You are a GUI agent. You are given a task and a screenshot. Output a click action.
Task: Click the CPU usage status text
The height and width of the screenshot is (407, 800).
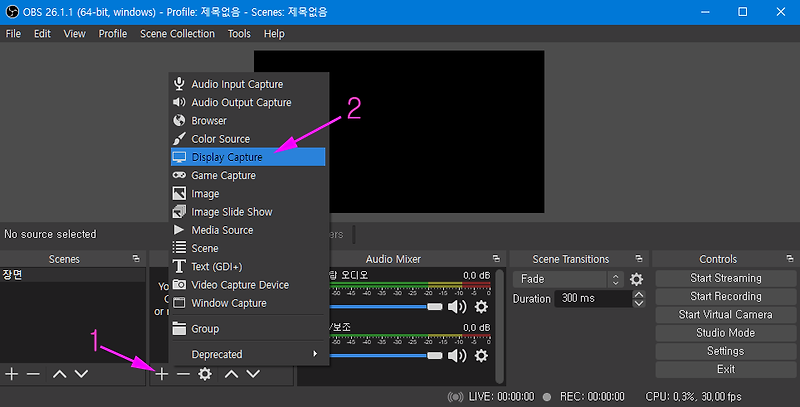[693, 397]
